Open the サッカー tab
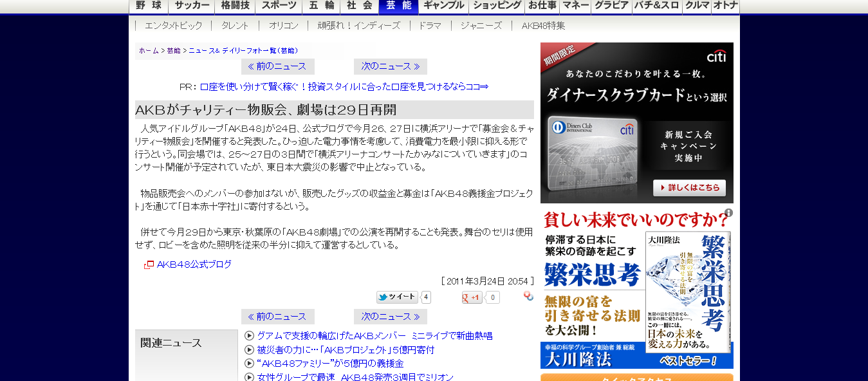 pos(191,6)
